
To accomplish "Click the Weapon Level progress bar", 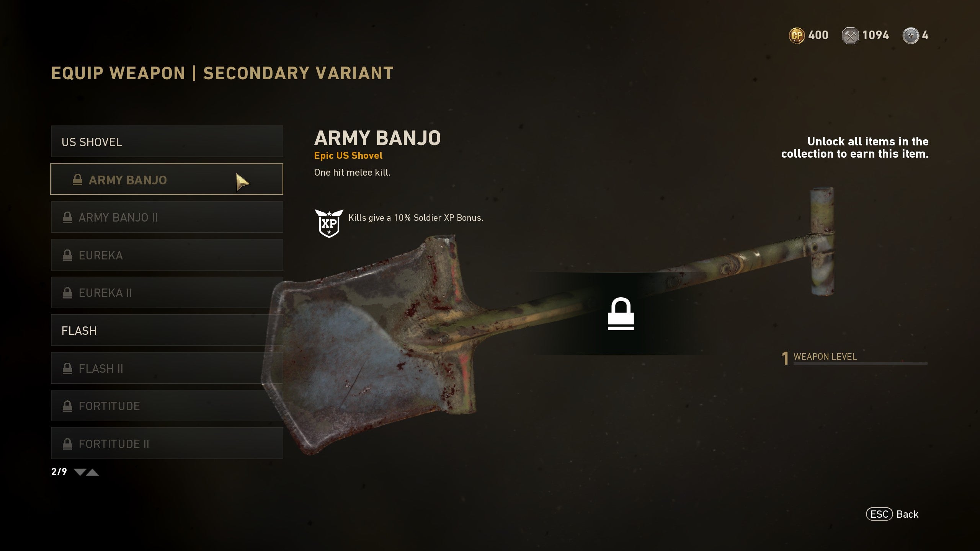I will pyautogui.click(x=860, y=363).
